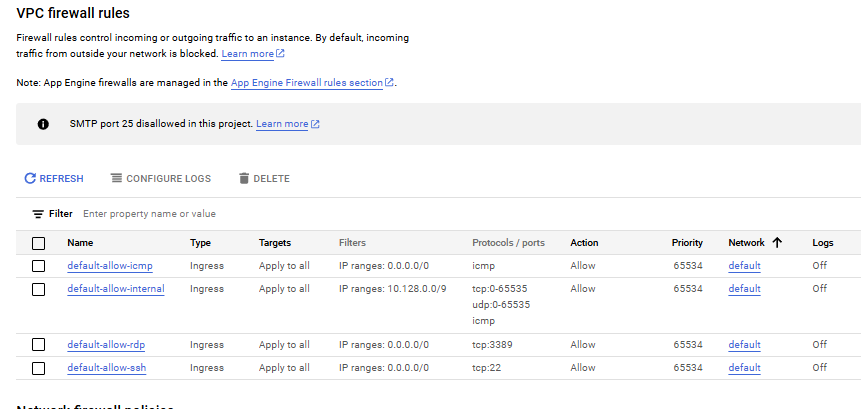Click the filter property input field
The height and width of the screenshot is (409, 861).
pyautogui.click(x=200, y=214)
